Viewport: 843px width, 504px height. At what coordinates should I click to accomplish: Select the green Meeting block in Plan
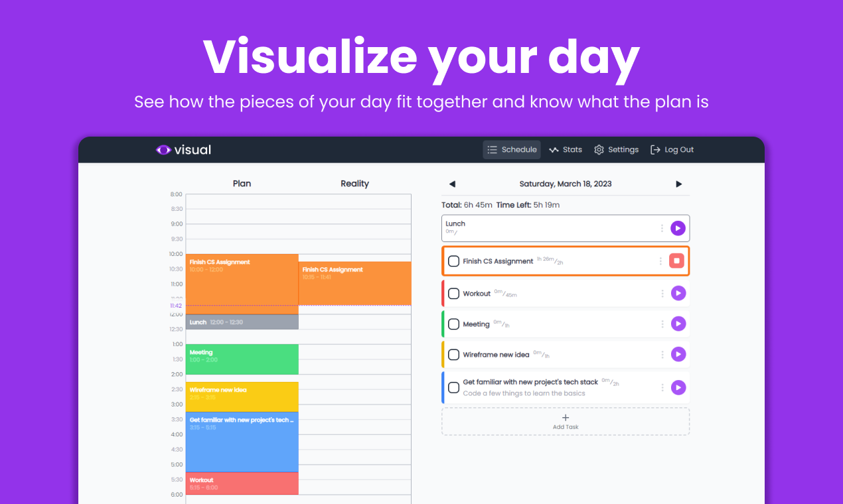coord(242,359)
